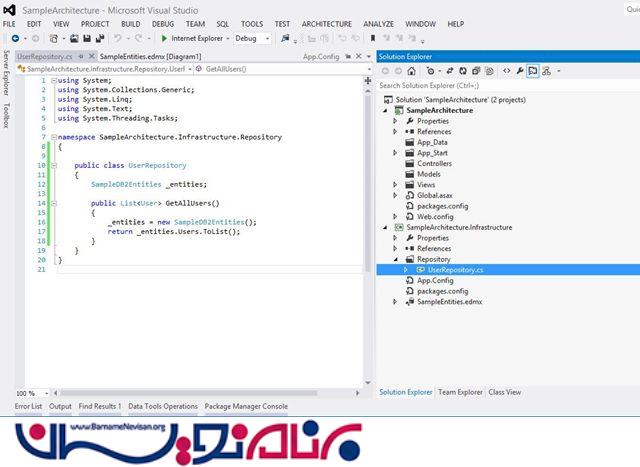The image size is (640, 467).
Task: Click the Refresh icon in Solution Explorer toolbar
Action: click(x=461, y=71)
